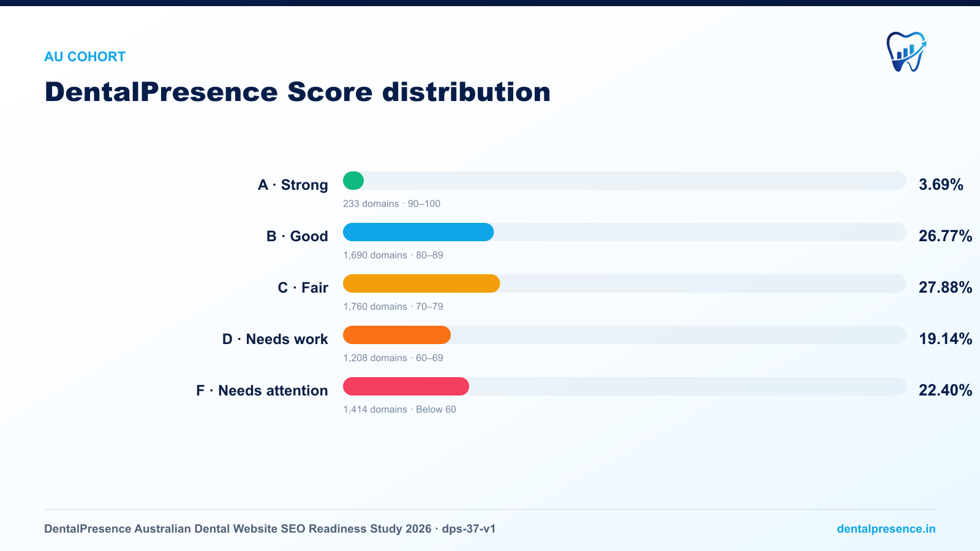Click the green A Strong bar
980x551 pixels.
point(353,181)
